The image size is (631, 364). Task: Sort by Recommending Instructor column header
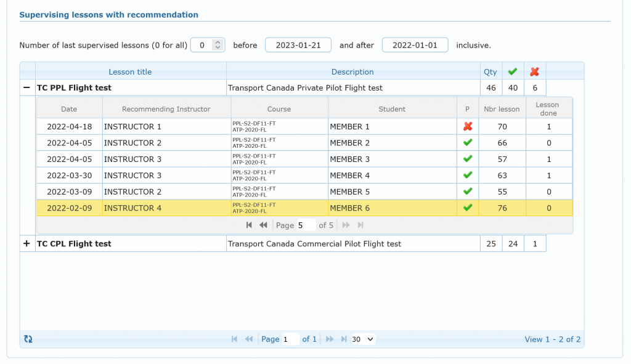point(166,109)
